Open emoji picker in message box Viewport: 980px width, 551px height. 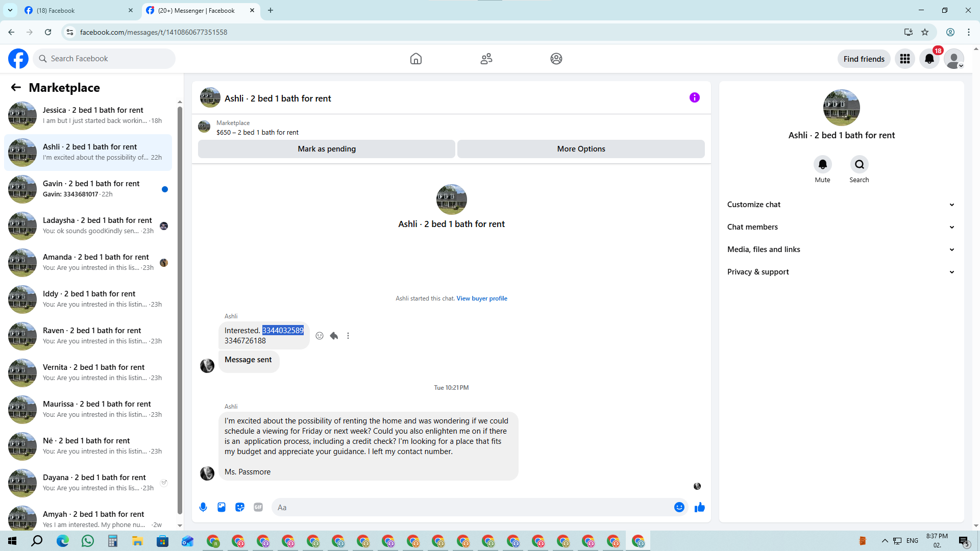679,507
